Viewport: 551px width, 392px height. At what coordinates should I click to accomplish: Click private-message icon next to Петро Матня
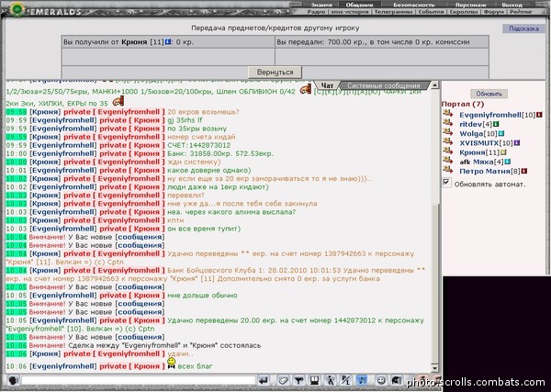click(448, 170)
